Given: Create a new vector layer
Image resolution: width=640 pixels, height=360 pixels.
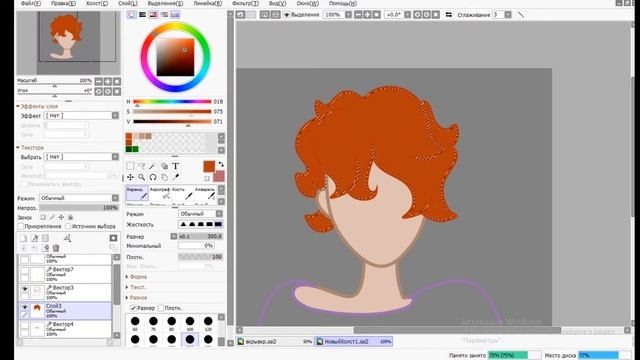Looking at the screenshot, I should pos(35,238).
